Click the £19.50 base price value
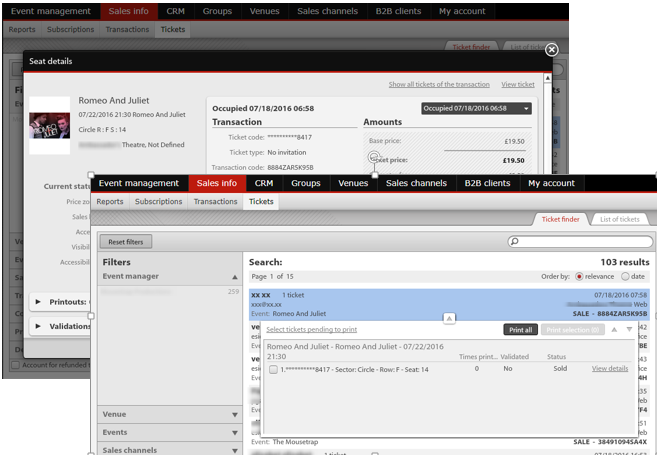 pos(514,141)
